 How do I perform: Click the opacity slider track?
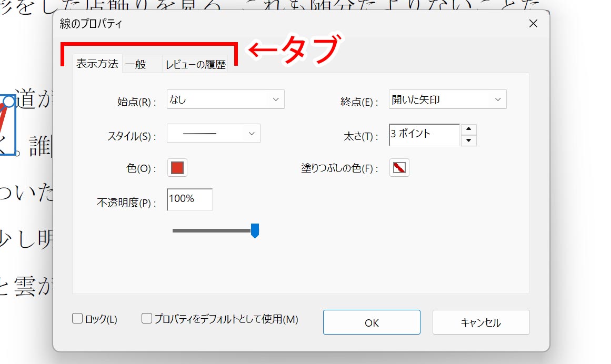211,230
